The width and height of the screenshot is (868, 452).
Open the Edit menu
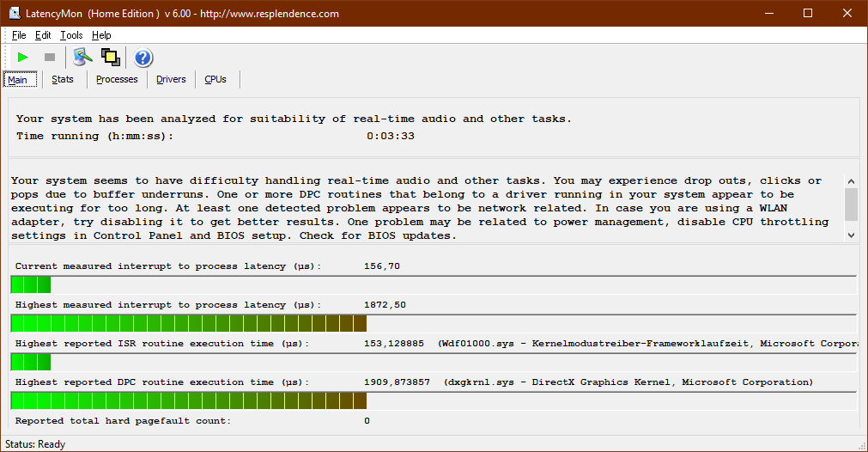click(43, 35)
